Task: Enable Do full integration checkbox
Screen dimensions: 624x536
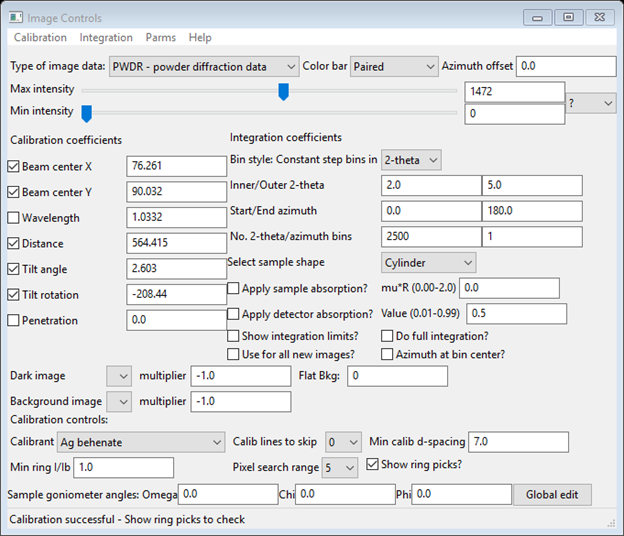Action: click(x=387, y=336)
